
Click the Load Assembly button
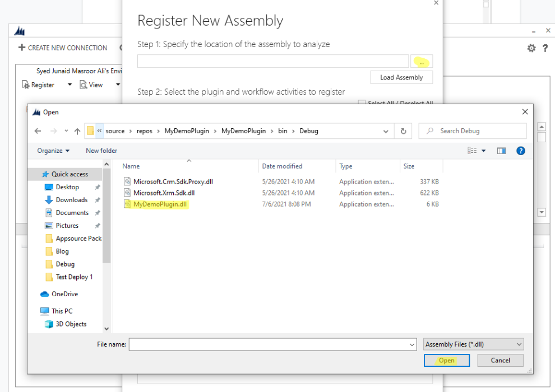[401, 77]
